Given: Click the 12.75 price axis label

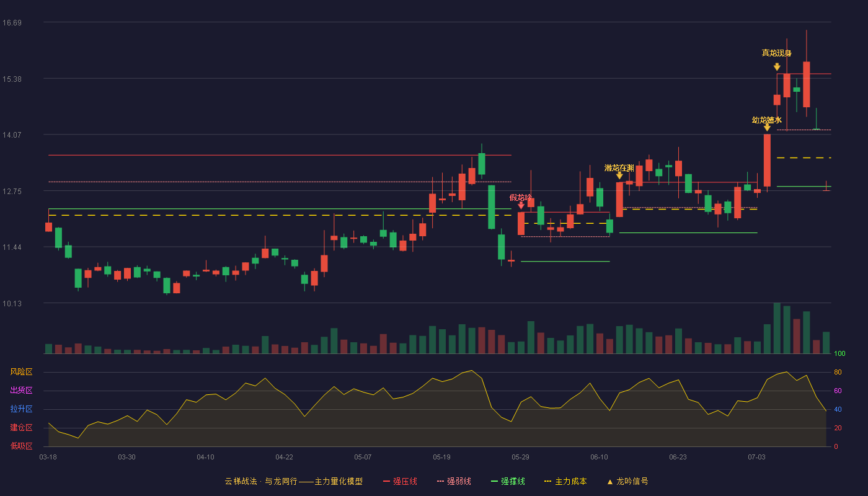Looking at the screenshot, I should [x=12, y=192].
